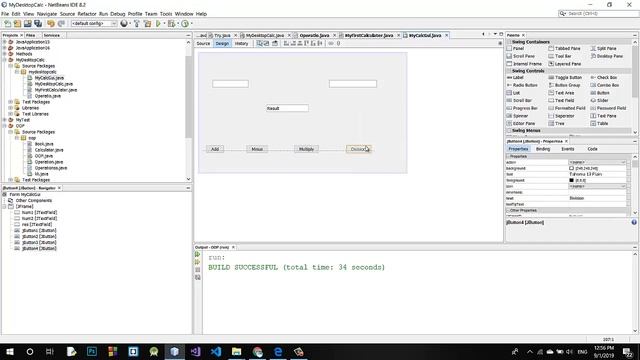640x360 pixels.
Task: Click the New File toolbar icon
Action: pyautogui.click(x=7, y=24)
